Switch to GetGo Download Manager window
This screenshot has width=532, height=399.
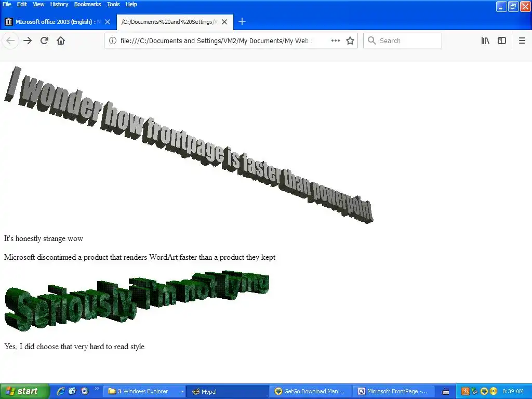[x=311, y=391]
